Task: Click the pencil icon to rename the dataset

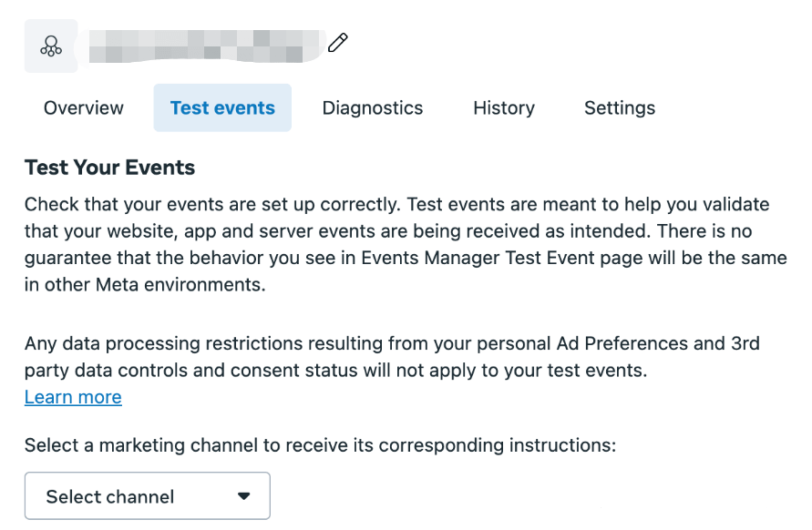Action: [337, 43]
